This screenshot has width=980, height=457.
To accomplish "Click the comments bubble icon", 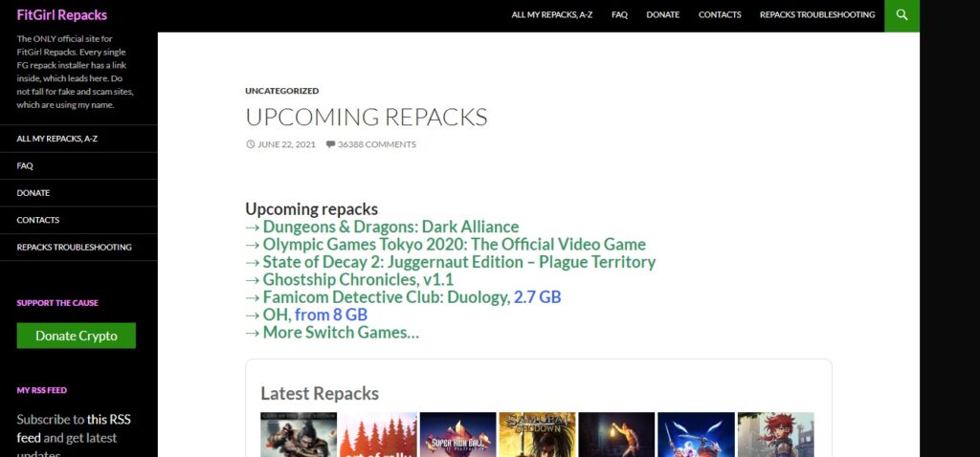I will (330, 144).
